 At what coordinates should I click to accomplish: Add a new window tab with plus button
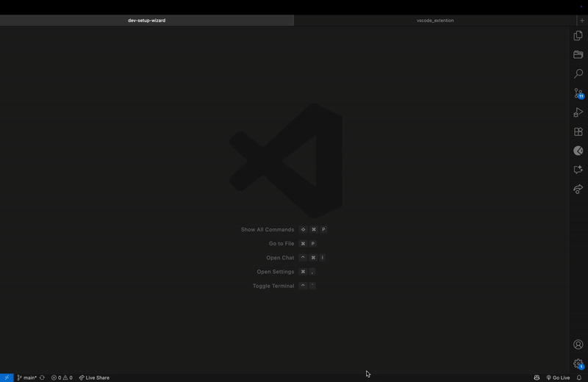click(582, 21)
